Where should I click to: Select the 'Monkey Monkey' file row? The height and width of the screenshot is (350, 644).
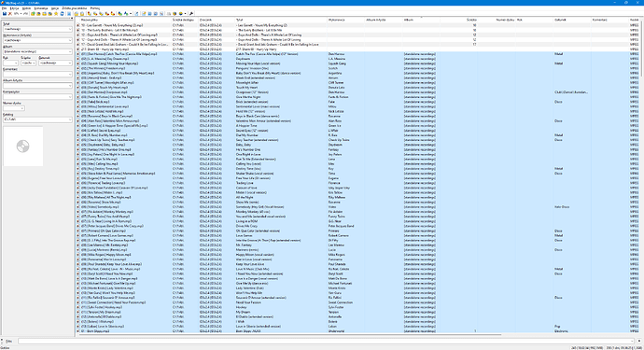[x=357, y=212]
